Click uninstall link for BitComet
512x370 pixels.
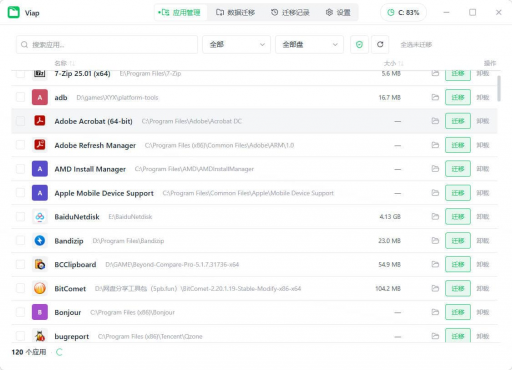tap(483, 288)
